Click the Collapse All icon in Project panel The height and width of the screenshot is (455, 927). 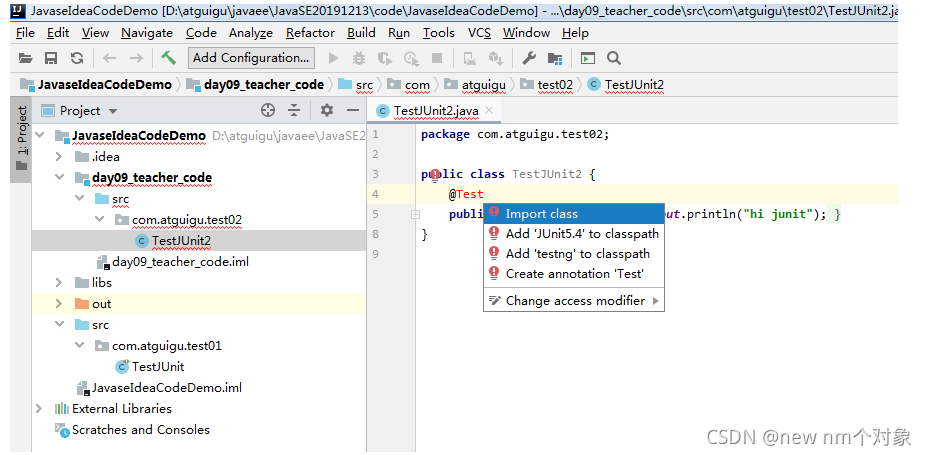pos(294,110)
